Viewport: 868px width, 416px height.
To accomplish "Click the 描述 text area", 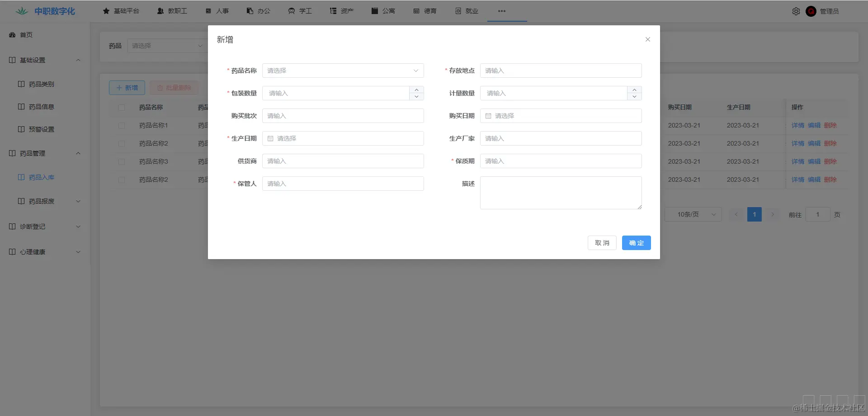I will pyautogui.click(x=561, y=193).
